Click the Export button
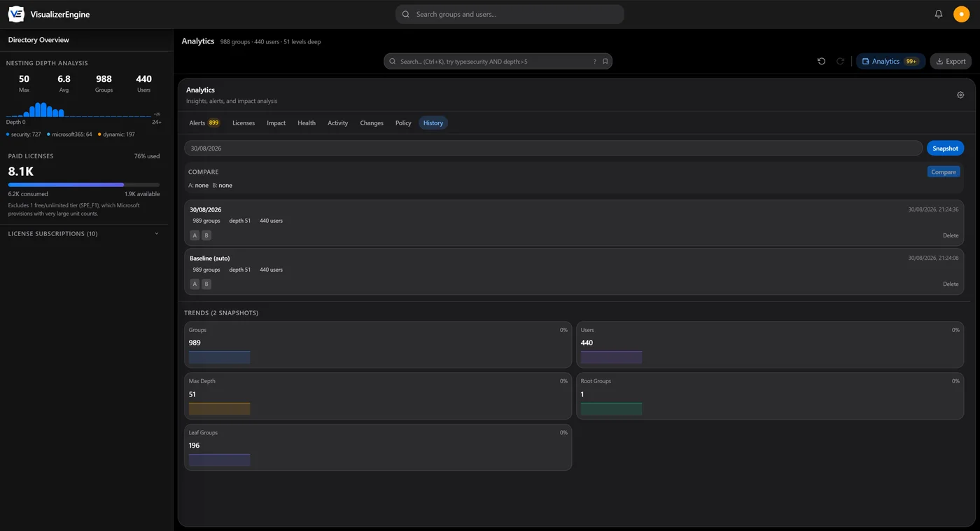980x531 pixels. (951, 62)
